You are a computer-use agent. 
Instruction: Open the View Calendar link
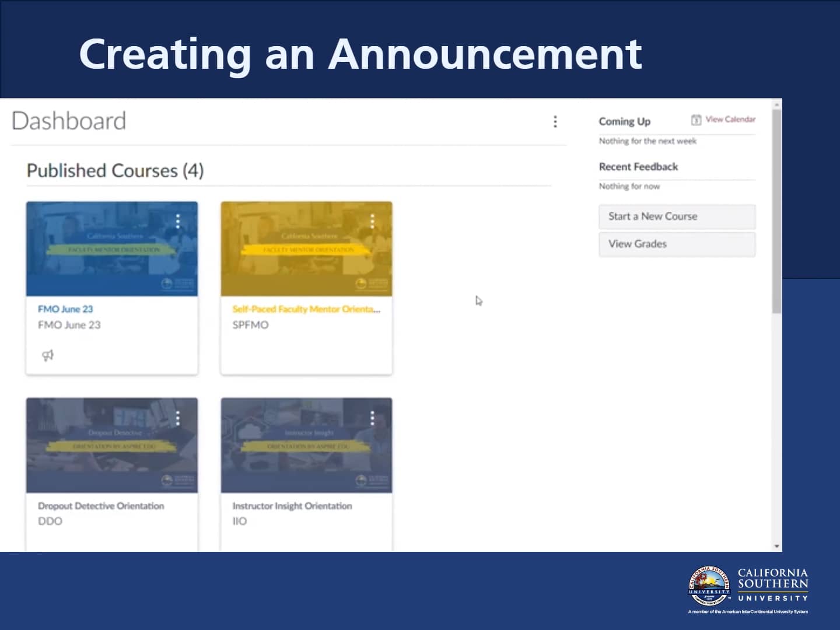(730, 119)
